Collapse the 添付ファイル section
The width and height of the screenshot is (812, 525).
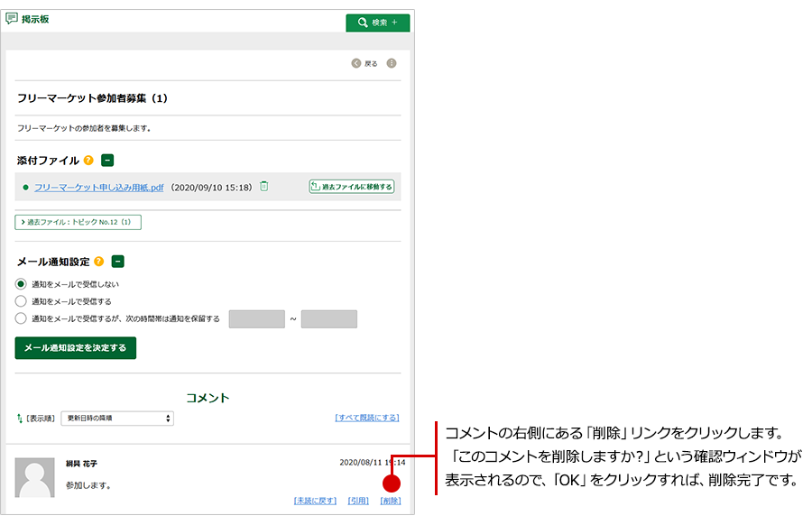(107, 161)
